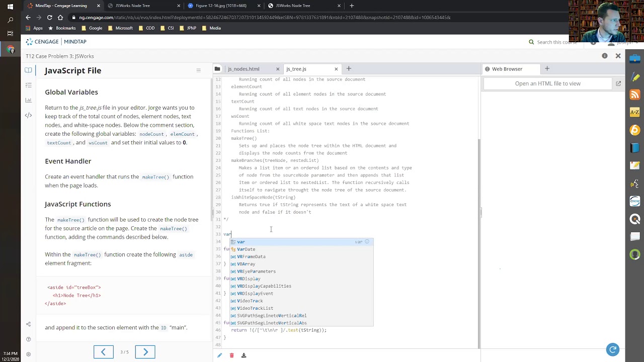Open the help question mark icon
This screenshot has height=362, width=644.
pos(28,339)
